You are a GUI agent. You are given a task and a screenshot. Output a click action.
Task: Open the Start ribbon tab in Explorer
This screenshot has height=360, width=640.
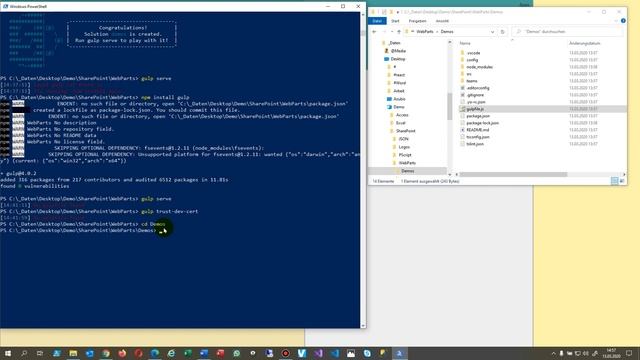(395, 21)
